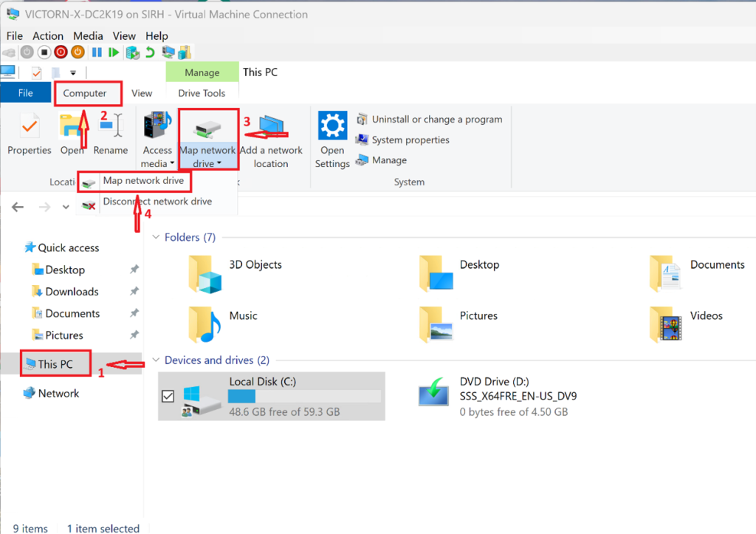This screenshot has width=756, height=534.
Task: Select Network in the navigation pane
Action: tap(58, 394)
